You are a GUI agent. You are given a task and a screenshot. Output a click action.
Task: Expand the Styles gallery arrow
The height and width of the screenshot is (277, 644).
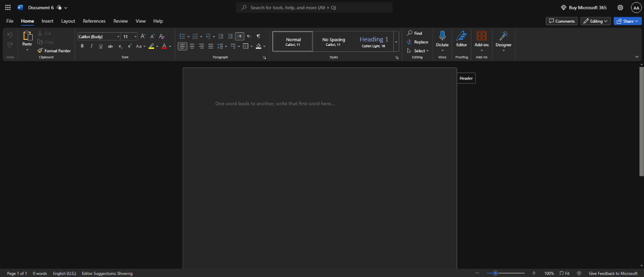pos(396,42)
